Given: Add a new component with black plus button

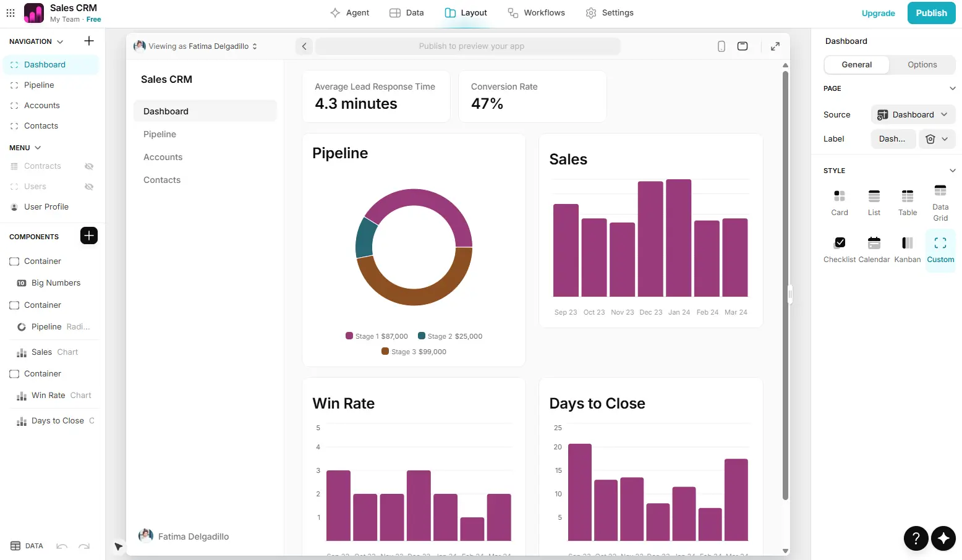Looking at the screenshot, I should click(x=89, y=235).
